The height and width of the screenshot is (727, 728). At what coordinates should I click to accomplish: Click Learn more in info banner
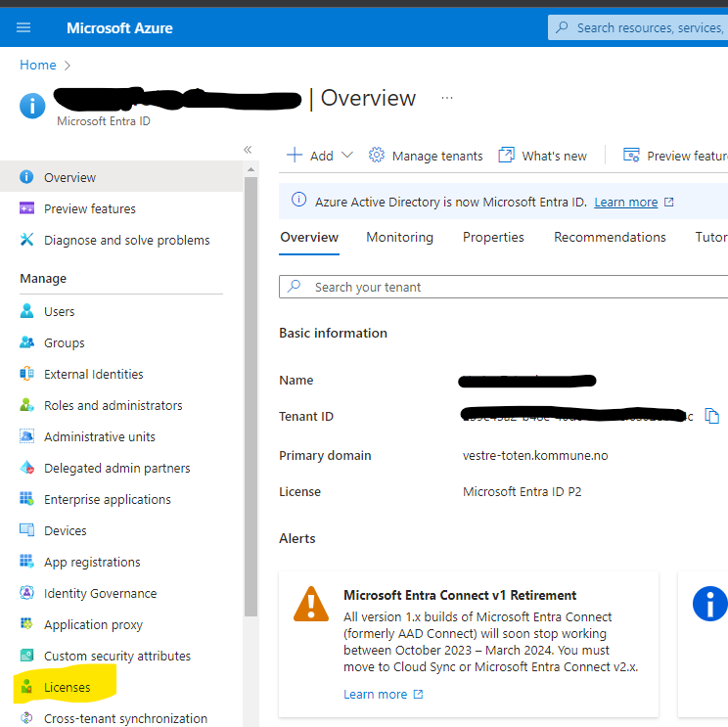tap(625, 202)
